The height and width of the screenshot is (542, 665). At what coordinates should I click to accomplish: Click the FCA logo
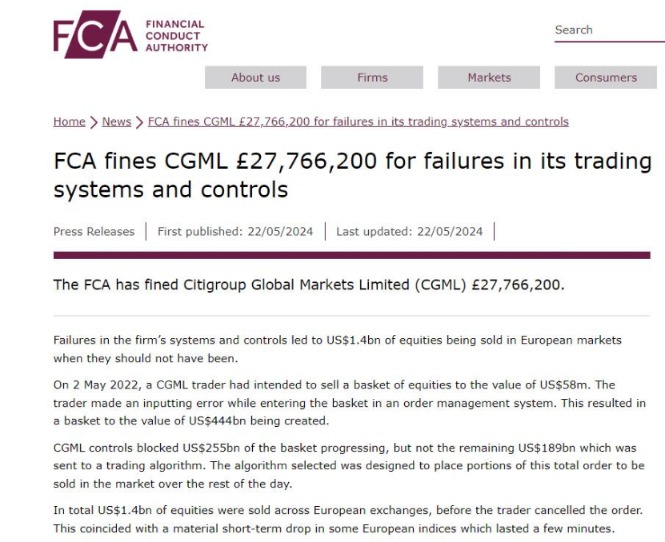pos(130,36)
